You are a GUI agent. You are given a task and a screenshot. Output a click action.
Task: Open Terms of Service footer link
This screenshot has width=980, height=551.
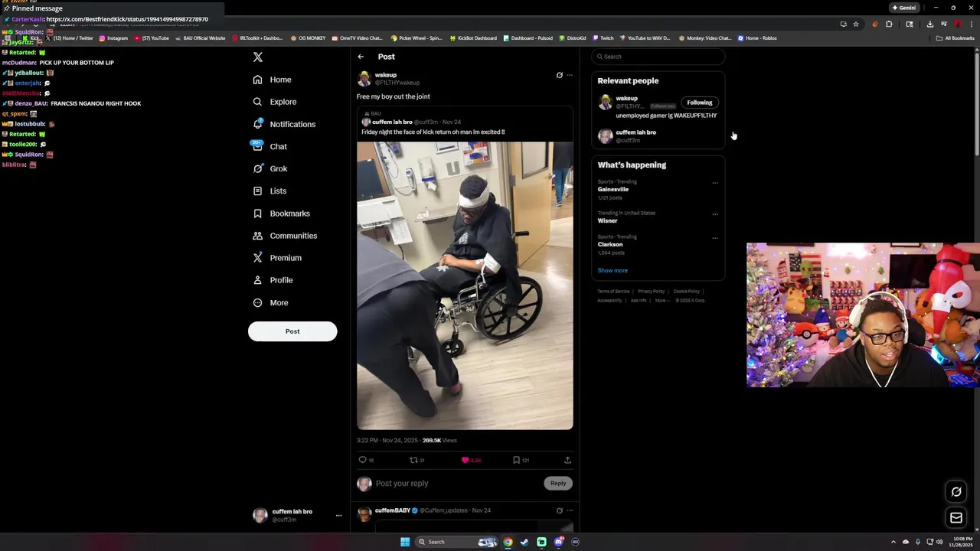(613, 292)
